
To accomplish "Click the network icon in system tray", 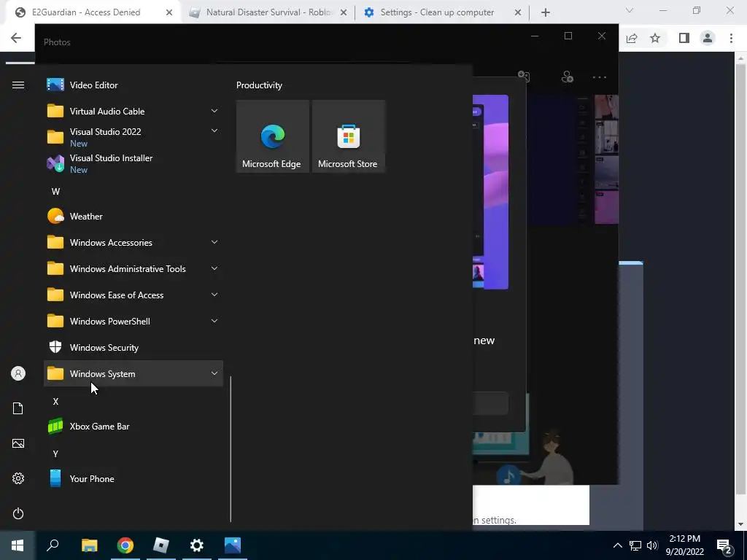I will coord(635,545).
